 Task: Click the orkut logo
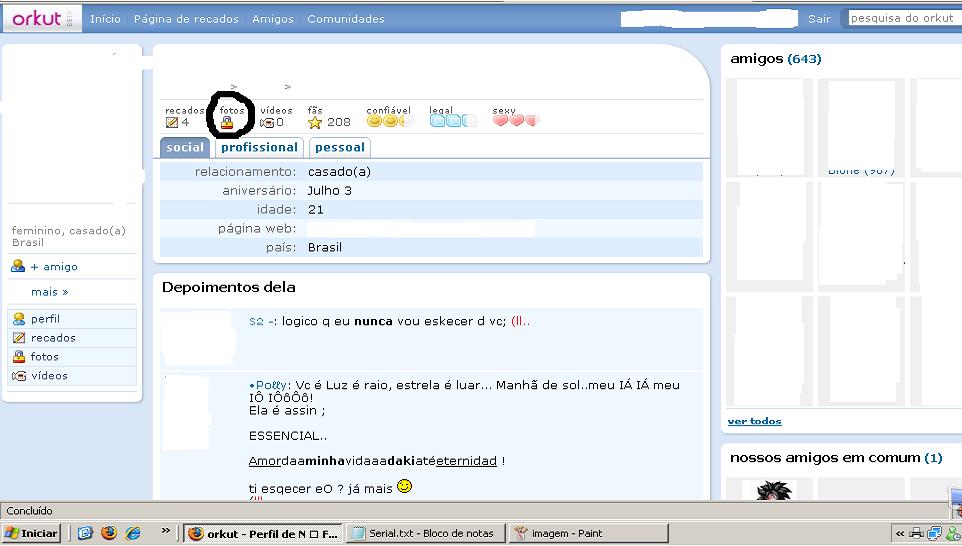[x=37, y=18]
